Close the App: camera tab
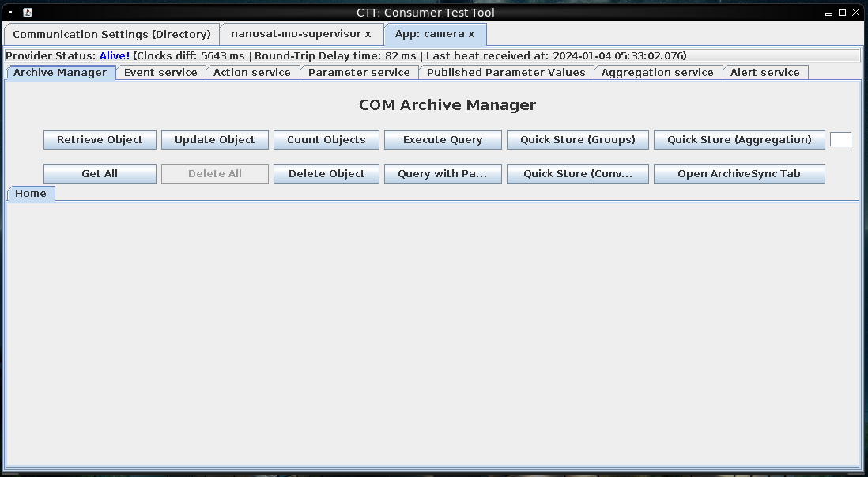This screenshot has height=477, width=868. 472,34
